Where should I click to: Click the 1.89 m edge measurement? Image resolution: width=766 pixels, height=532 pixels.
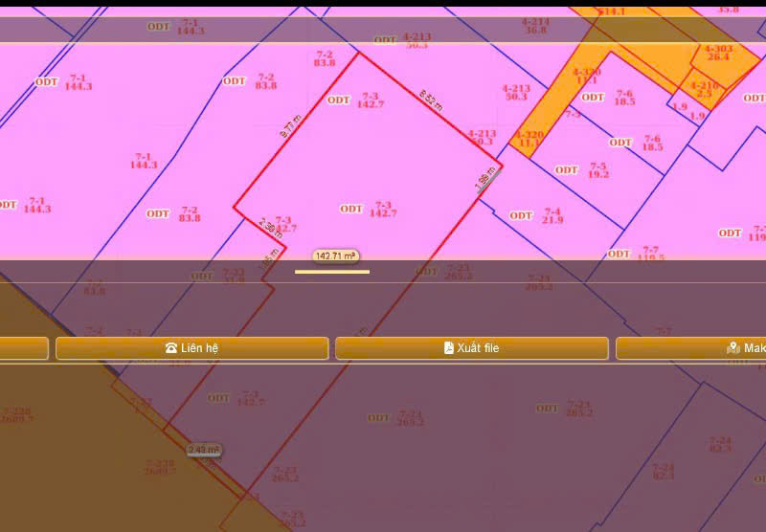point(485,179)
